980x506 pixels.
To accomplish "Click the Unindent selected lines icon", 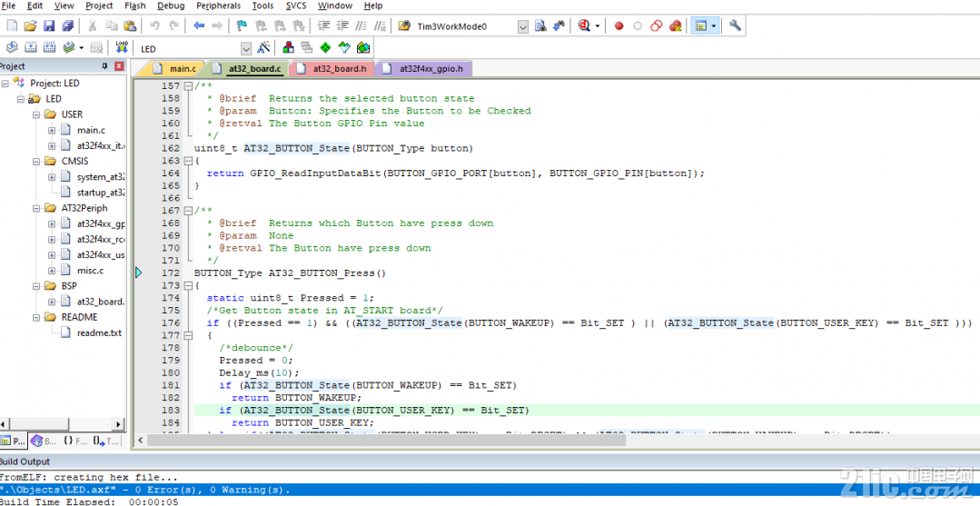I will click(x=342, y=26).
